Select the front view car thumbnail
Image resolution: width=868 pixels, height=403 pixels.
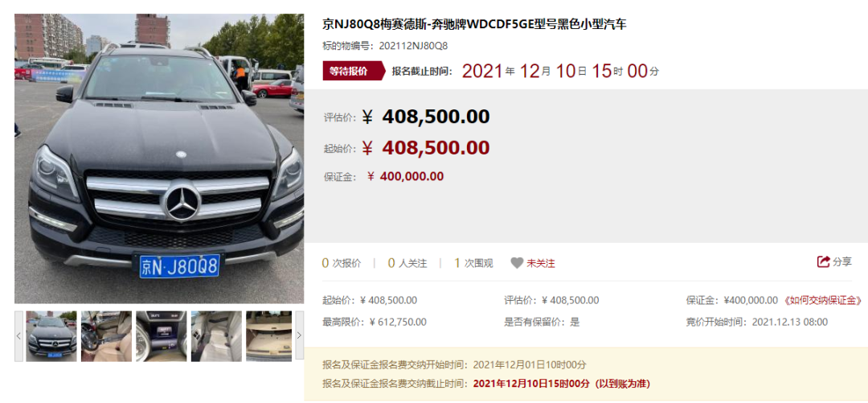(51, 336)
